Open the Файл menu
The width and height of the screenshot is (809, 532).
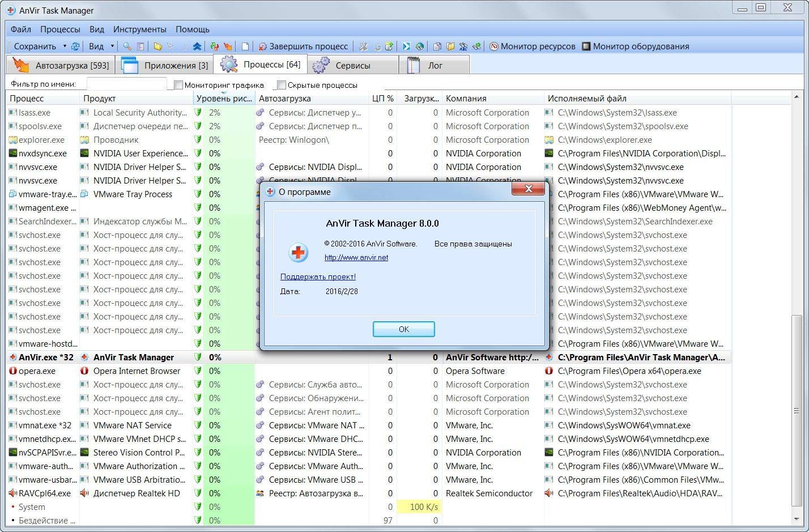21,29
